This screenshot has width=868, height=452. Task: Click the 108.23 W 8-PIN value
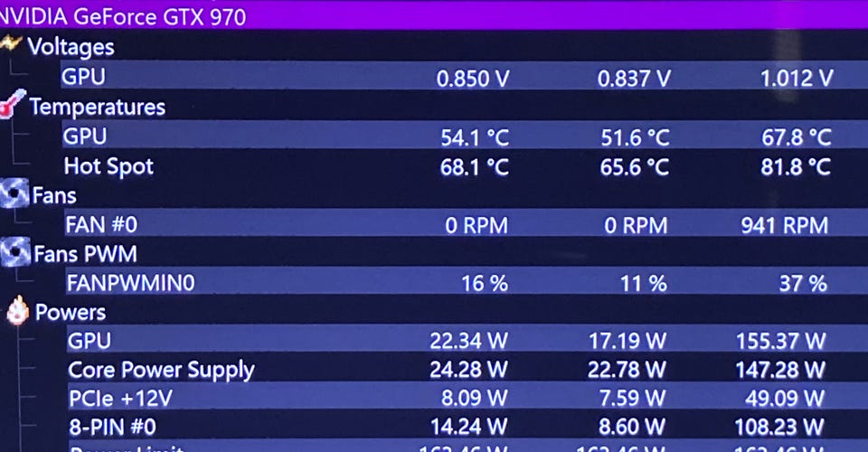[x=779, y=427]
